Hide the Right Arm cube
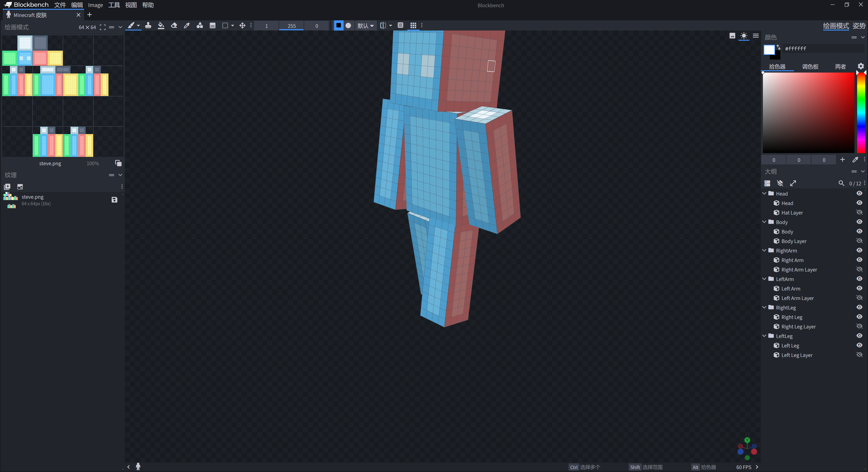This screenshot has width=868, height=472. point(859,260)
